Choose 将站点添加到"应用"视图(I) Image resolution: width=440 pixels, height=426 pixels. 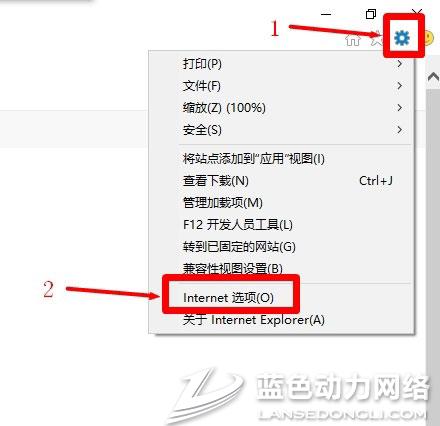[x=281, y=159]
